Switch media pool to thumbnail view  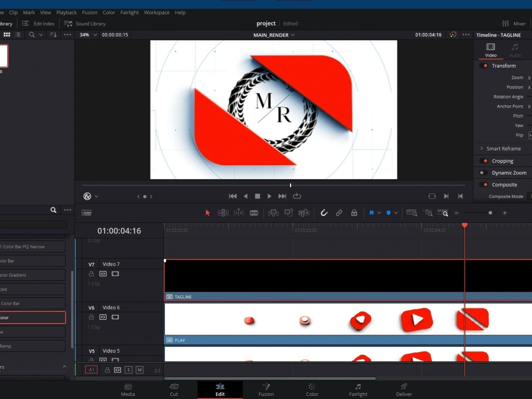[x=7, y=35]
